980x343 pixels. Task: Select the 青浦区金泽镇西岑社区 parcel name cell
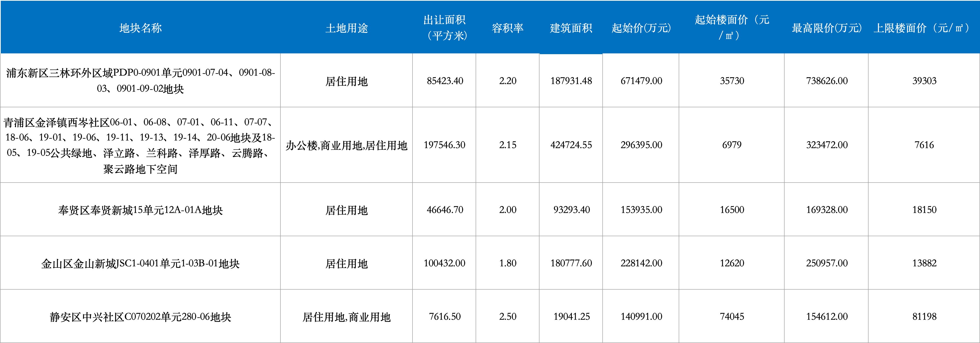point(140,145)
